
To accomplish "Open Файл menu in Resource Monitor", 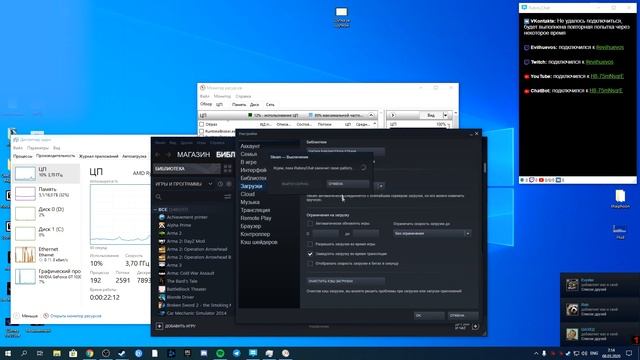I will 204,96.
